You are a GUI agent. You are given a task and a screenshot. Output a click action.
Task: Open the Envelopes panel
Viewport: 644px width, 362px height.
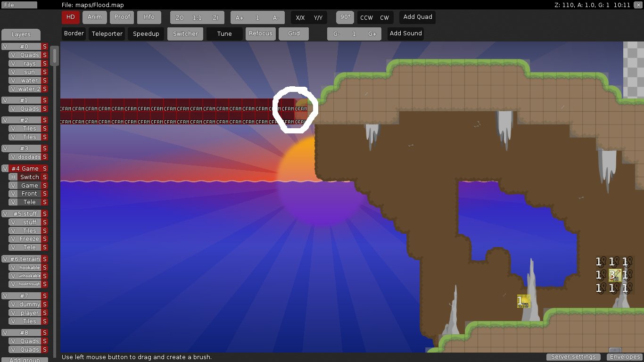[x=625, y=357]
